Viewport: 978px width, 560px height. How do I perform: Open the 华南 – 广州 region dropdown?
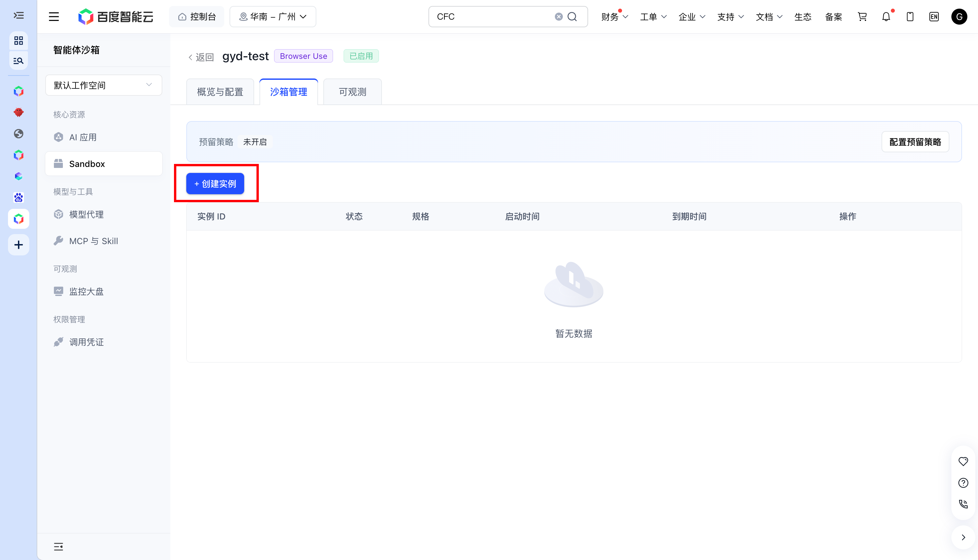pos(273,17)
